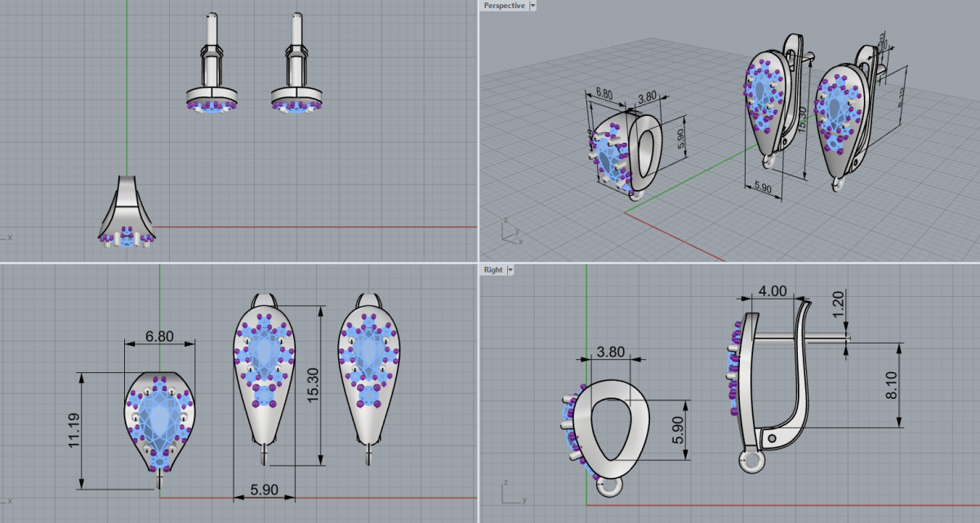This screenshot has width=980, height=523.
Task: Select the 3.80 dimension in Right viewport
Action: 610,352
